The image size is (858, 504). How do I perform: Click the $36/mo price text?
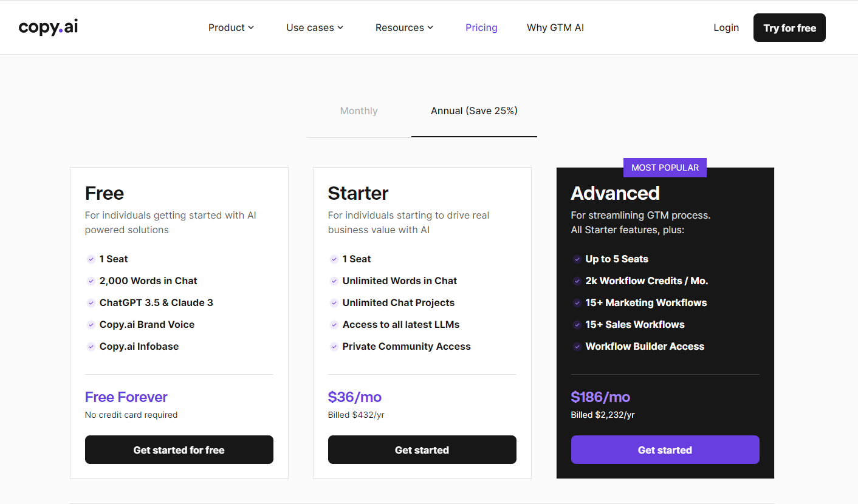(x=355, y=397)
